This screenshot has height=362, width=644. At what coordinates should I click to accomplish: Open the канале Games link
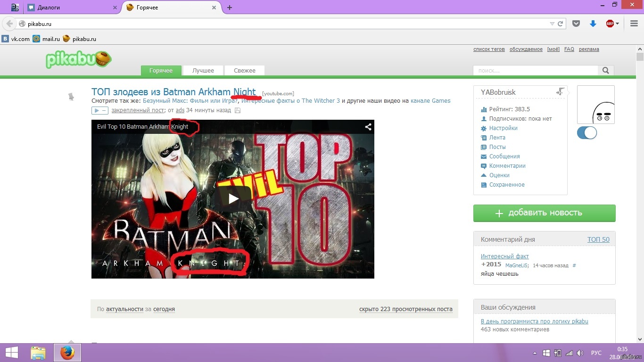click(430, 101)
